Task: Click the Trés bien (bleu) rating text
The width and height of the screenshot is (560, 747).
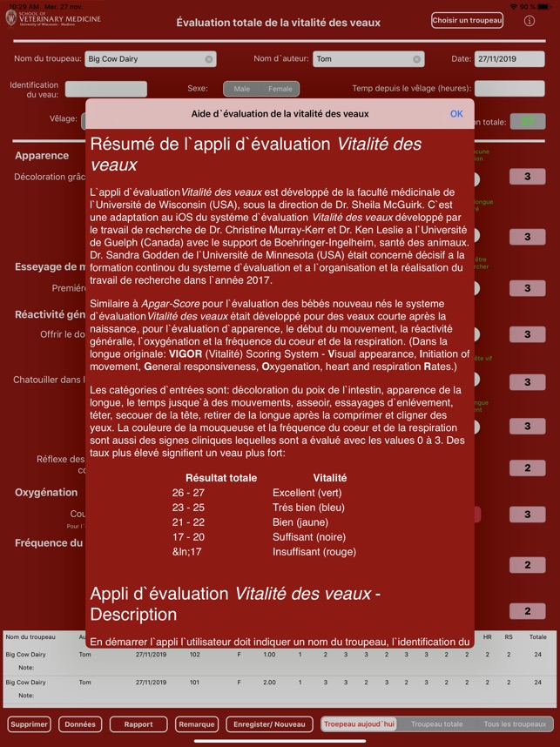Action: tap(308, 508)
